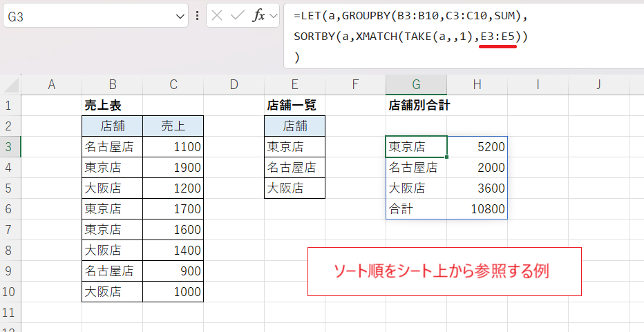Viewport: 644px width, 332px height.
Task: Select column B header
Action: (x=113, y=85)
